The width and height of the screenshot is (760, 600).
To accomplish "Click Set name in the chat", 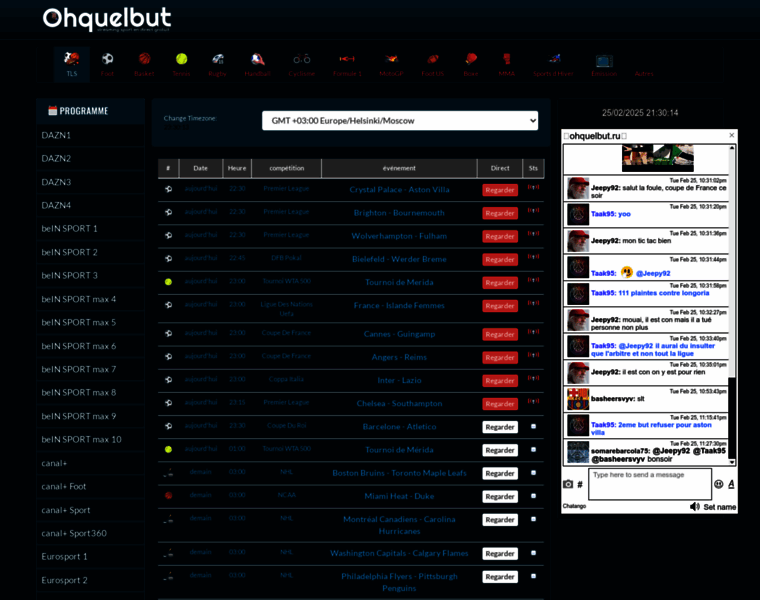I will point(720,507).
